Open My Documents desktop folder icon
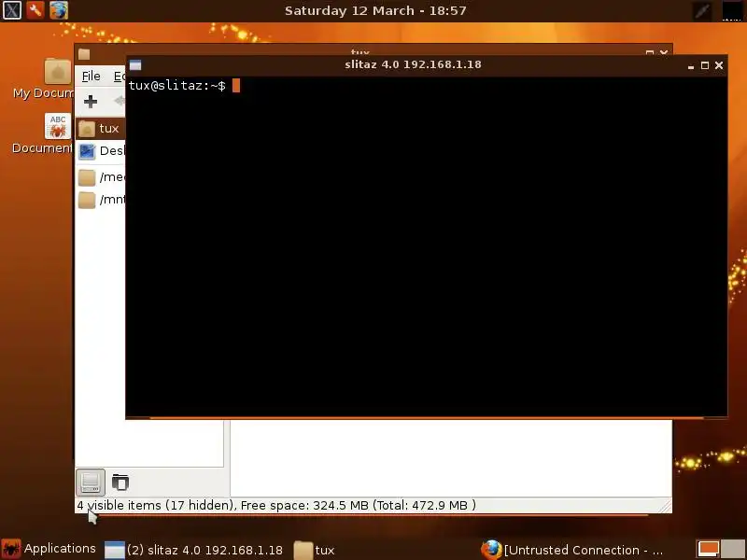The width and height of the screenshot is (747, 560). point(58,71)
